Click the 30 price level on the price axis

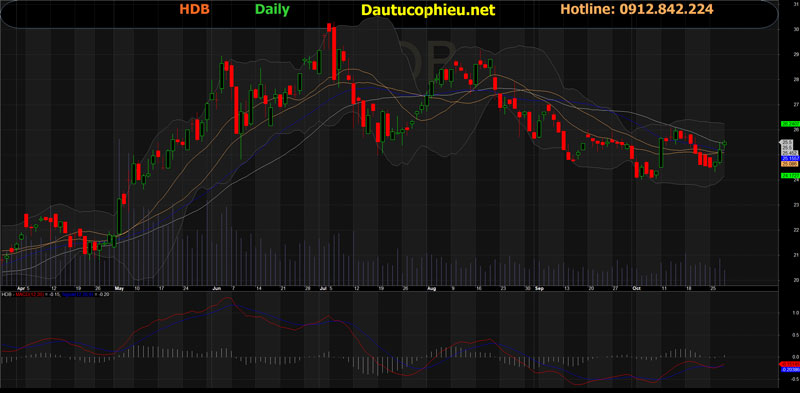[x=795, y=29]
